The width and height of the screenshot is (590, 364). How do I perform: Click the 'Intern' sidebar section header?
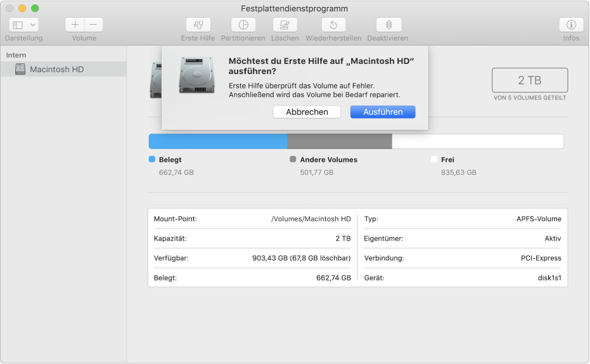coord(16,55)
